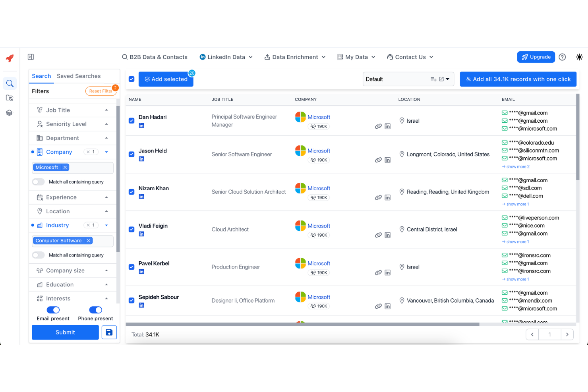The image size is (588, 392).
Task: Uncheck the row checkbox for Vladi Feigin
Action: [x=132, y=230]
